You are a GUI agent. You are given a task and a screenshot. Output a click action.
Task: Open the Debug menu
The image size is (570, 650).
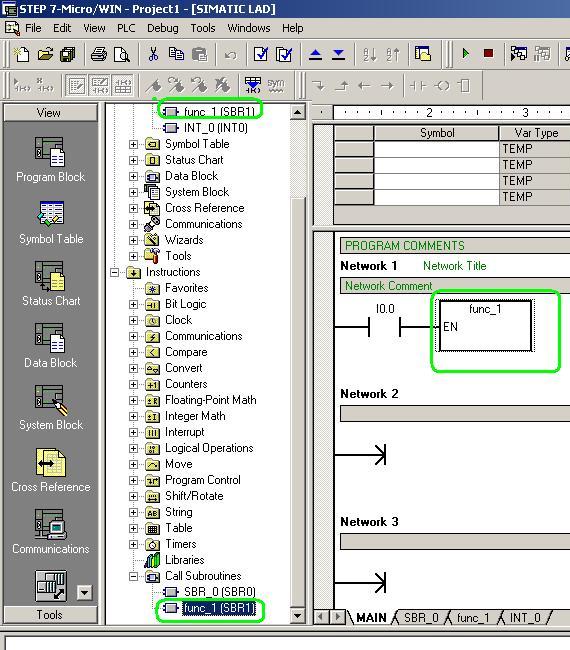click(163, 28)
